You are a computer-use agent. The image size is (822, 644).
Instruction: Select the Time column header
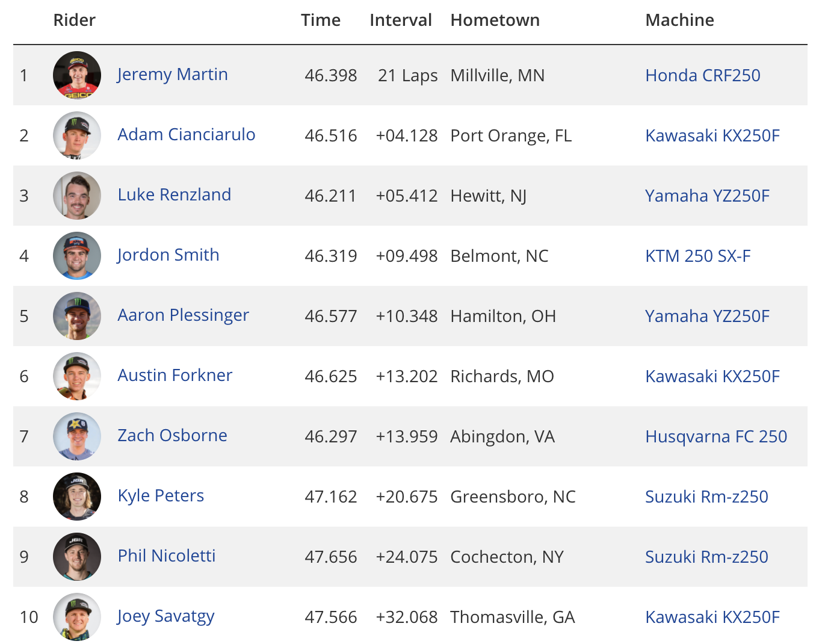[321, 20]
